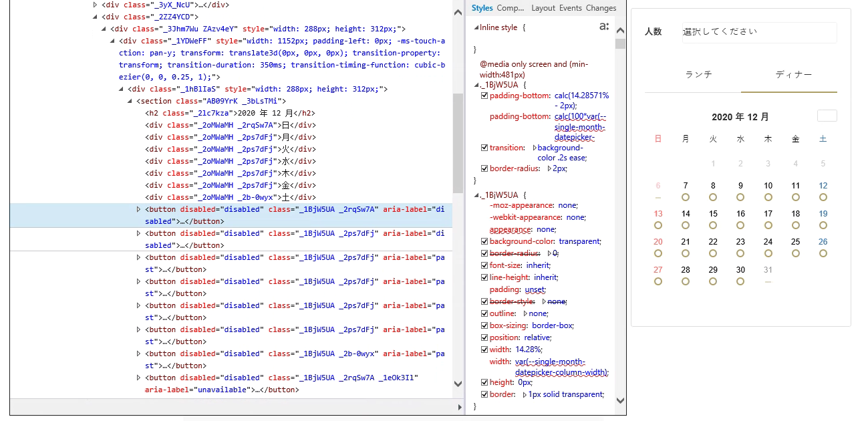The width and height of the screenshot is (868, 421).
Task: Uncheck background-color: transparent property
Action: coord(484,241)
